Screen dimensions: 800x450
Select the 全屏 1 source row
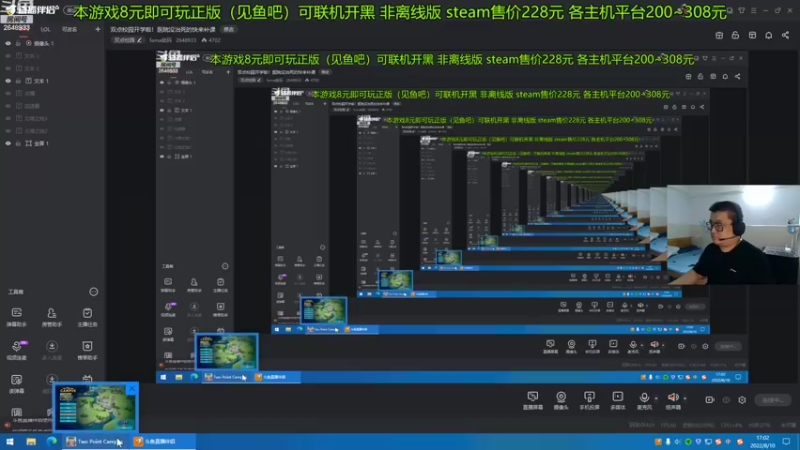(x=53, y=143)
